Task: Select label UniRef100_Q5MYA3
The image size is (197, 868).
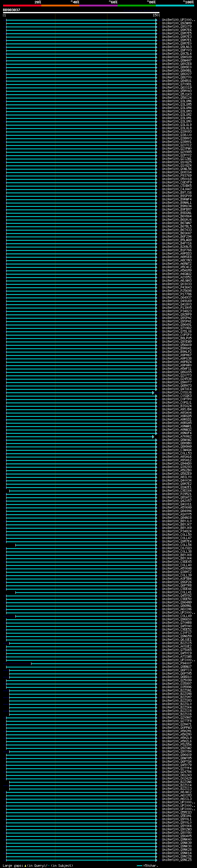Action: click(177, 91)
